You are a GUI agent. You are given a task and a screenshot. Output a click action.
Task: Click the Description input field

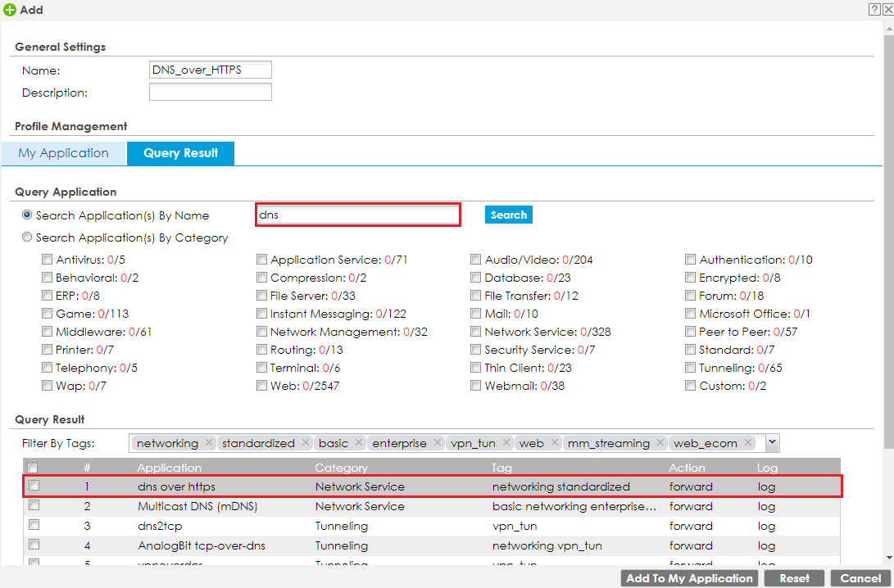point(210,92)
